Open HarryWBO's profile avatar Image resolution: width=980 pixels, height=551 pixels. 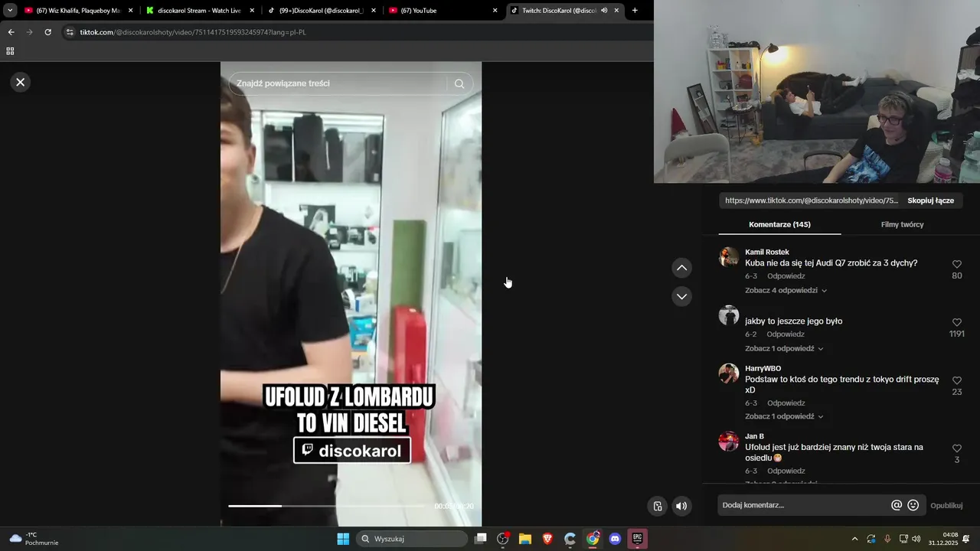pyautogui.click(x=729, y=373)
